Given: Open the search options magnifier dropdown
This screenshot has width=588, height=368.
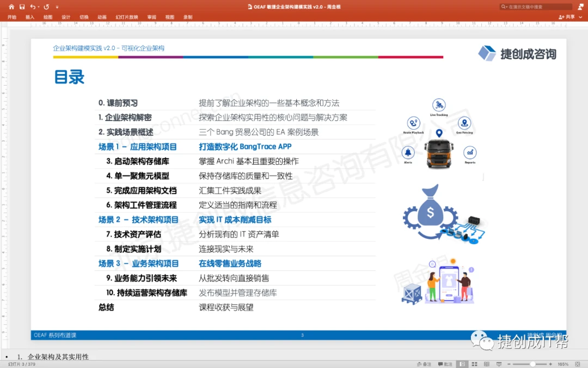Looking at the screenshot, I should coord(504,7).
